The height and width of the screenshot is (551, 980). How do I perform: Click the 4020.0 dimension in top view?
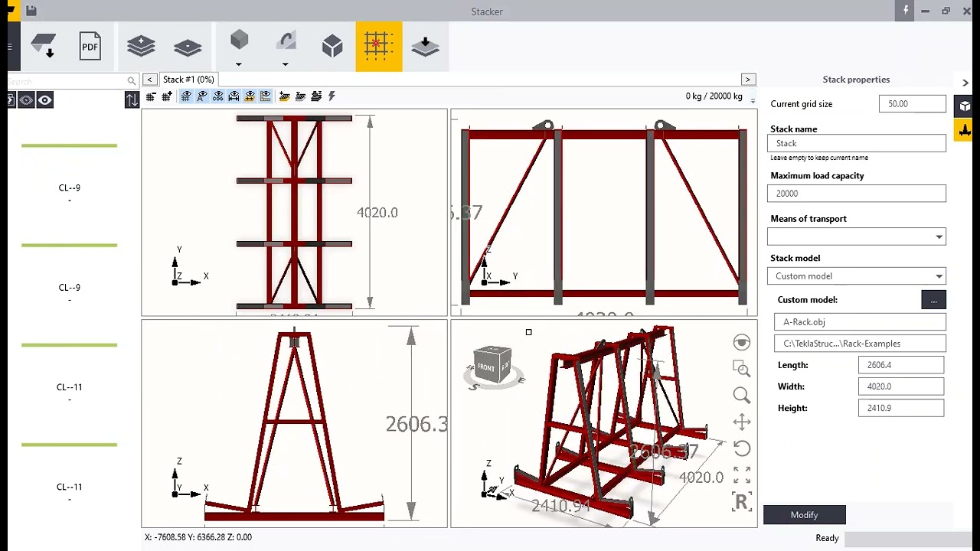coord(377,213)
